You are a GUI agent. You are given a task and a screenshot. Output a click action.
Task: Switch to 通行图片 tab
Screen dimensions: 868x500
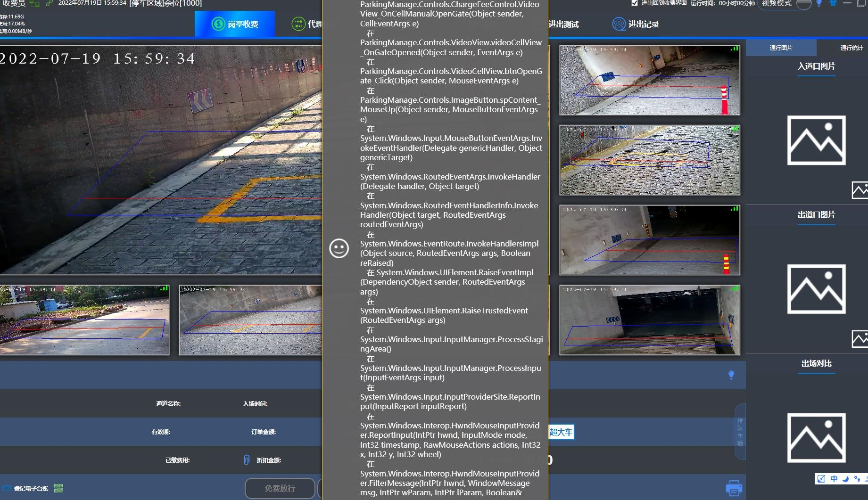(781, 48)
